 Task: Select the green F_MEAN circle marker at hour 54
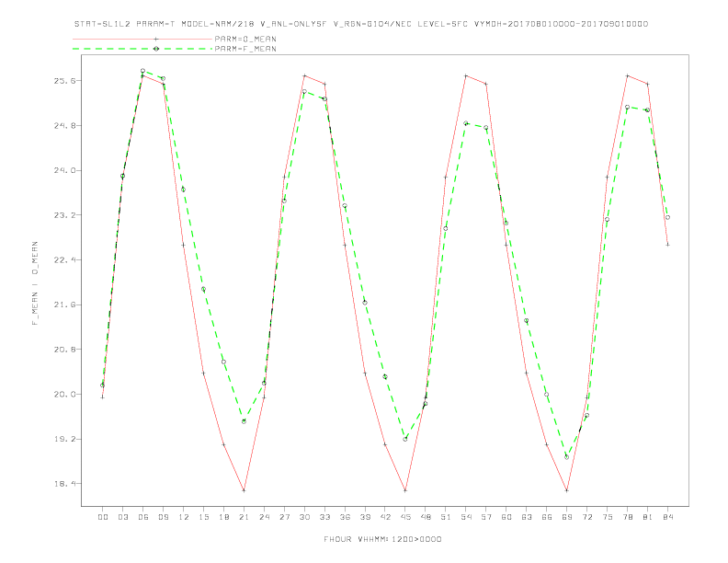466,123
